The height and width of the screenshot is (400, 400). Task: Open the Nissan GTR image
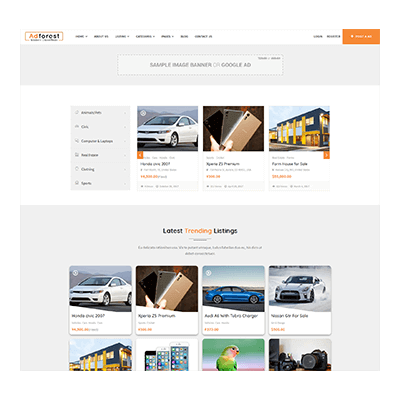point(300,289)
